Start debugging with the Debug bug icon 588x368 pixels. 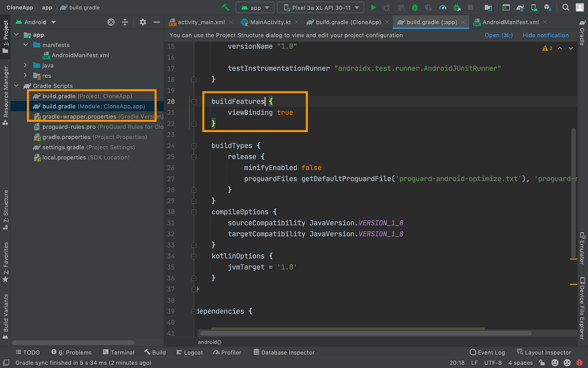coord(415,8)
